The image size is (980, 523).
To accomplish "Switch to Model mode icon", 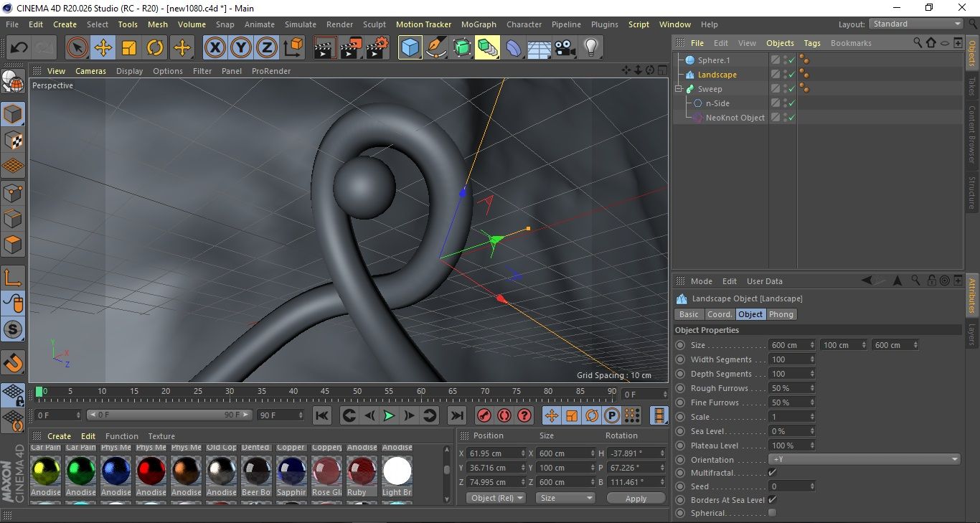I will click(x=13, y=114).
